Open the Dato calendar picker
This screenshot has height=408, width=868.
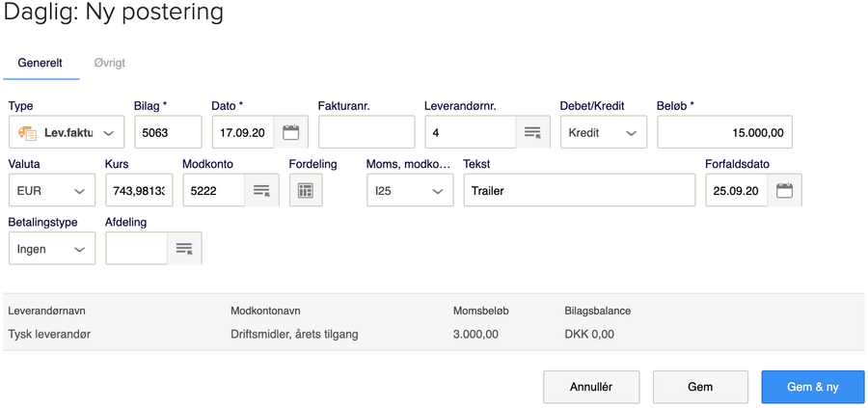(x=289, y=132)
